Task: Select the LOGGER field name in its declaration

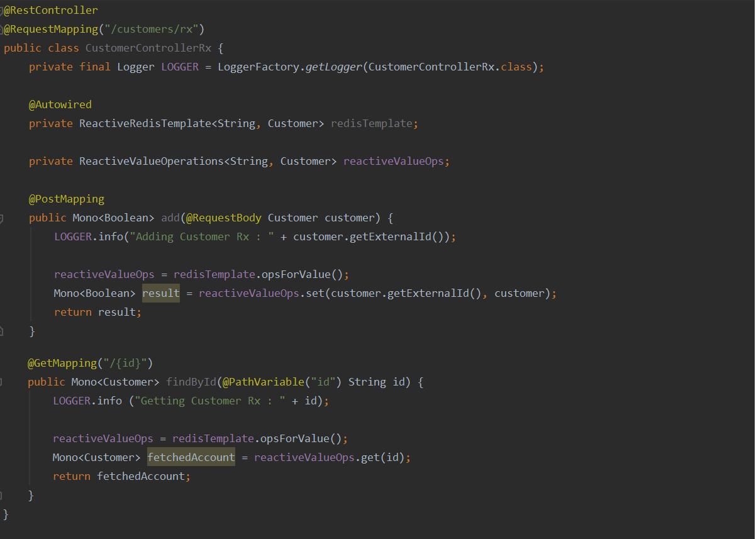Action: (x=180, y=67)
